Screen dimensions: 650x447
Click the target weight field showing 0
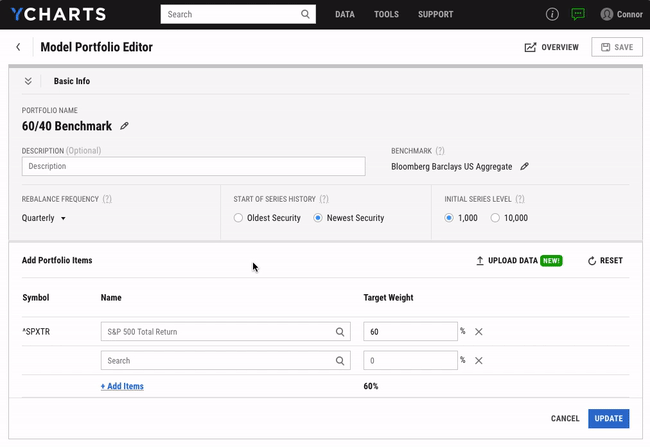[410, 361]
